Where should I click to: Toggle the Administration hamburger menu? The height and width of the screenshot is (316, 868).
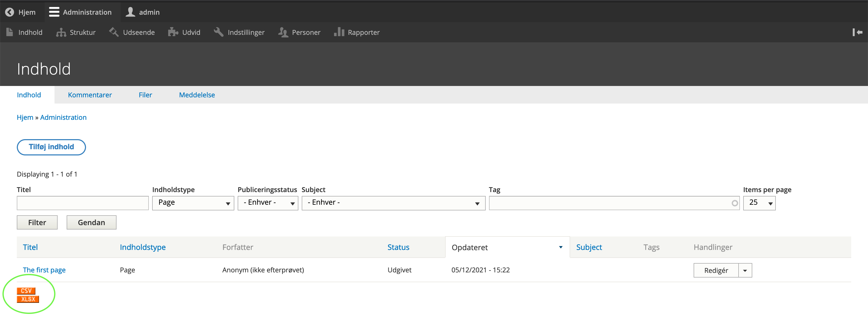tap(54, 12)
